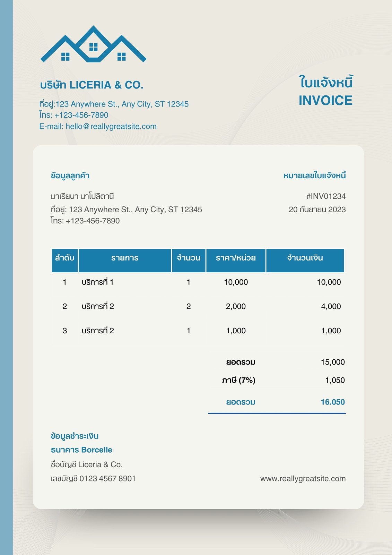This screenshot has width=392, height=555.
Task: Select the account number 0123 4567 8901
Action: 107,479
